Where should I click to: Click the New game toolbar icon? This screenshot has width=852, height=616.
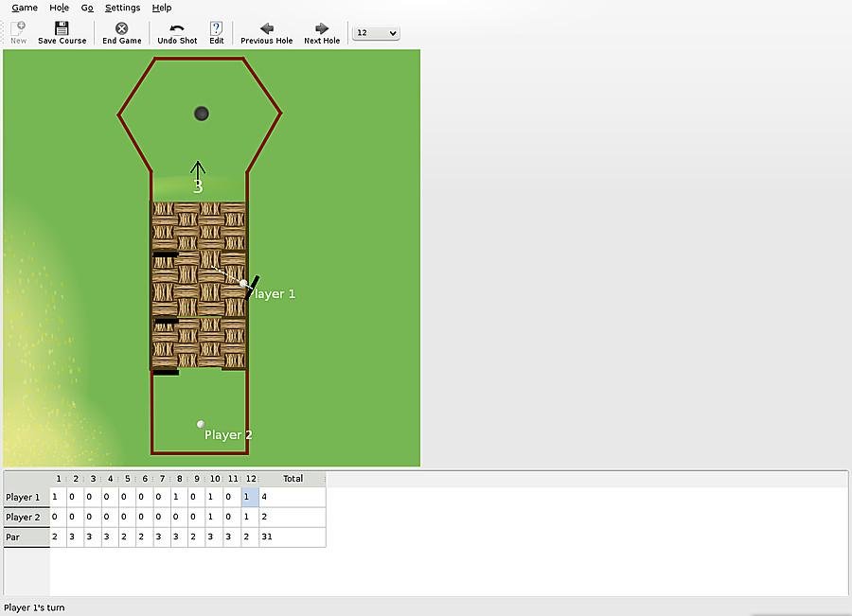(x=18, y=28)
